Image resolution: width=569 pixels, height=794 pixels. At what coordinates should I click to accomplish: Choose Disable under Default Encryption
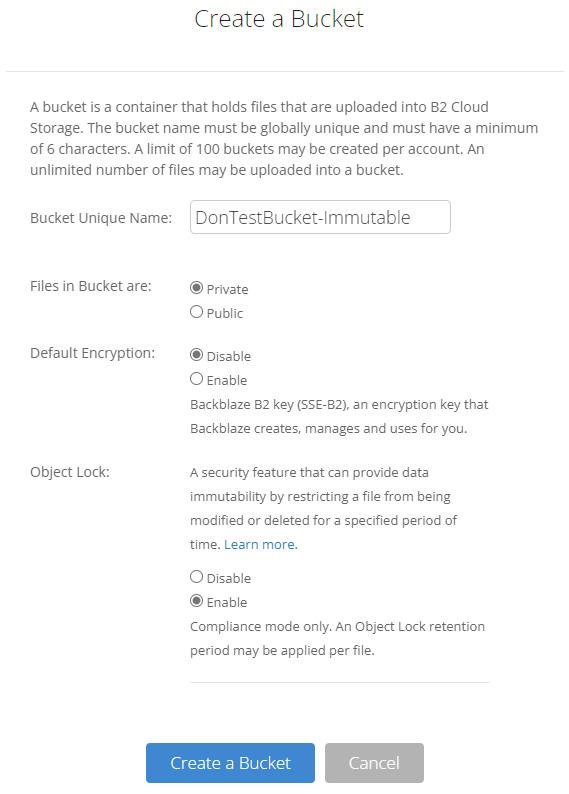click(196, 355)
